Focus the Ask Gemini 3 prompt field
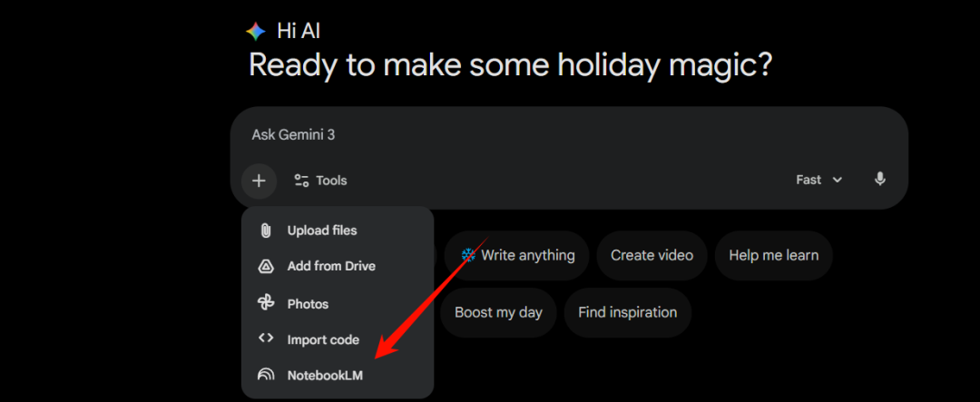This screenshot has height=402, width=980. pyautogui.click(x=544, y=135)
